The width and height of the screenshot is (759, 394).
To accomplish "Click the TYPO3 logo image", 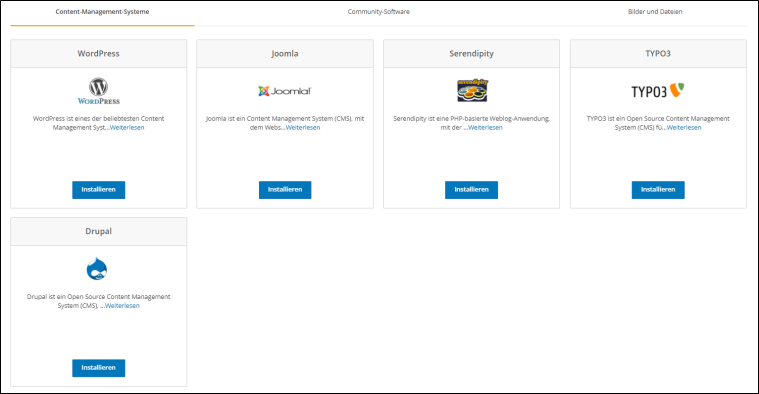I will 658,91.
